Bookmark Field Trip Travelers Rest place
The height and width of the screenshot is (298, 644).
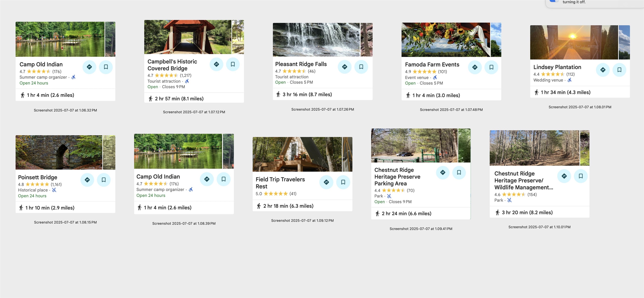click(343, 182)
